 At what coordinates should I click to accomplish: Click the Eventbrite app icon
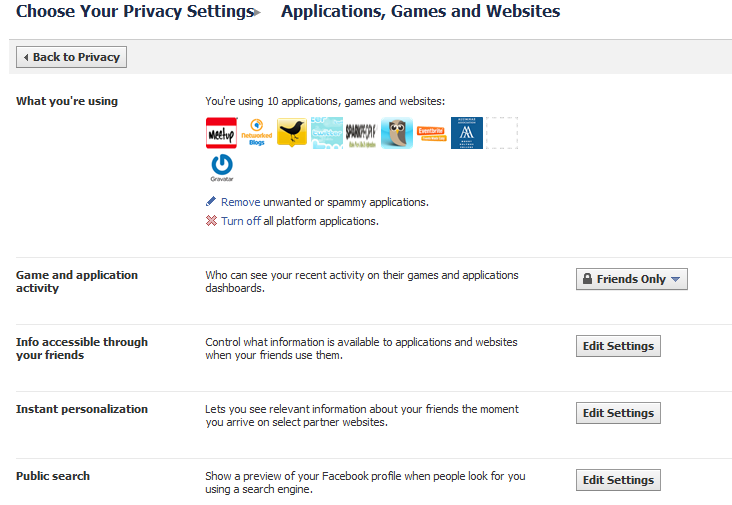431,133
